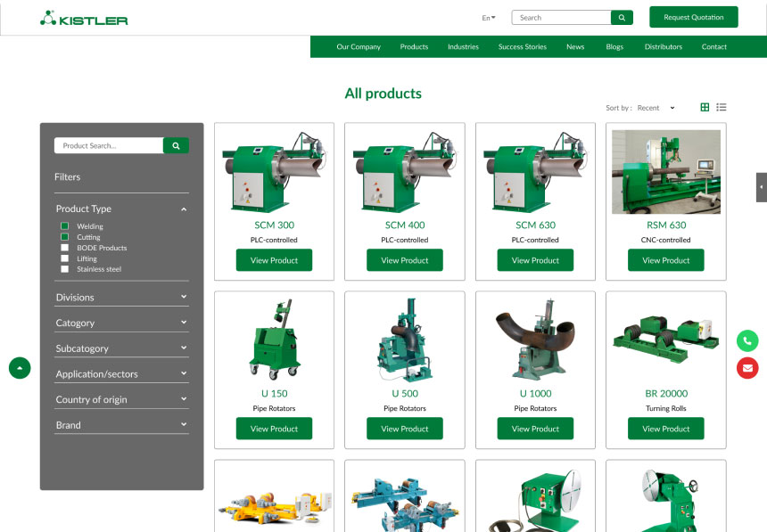
Task: Open the floating email contact icon
Action: point(746,368)
